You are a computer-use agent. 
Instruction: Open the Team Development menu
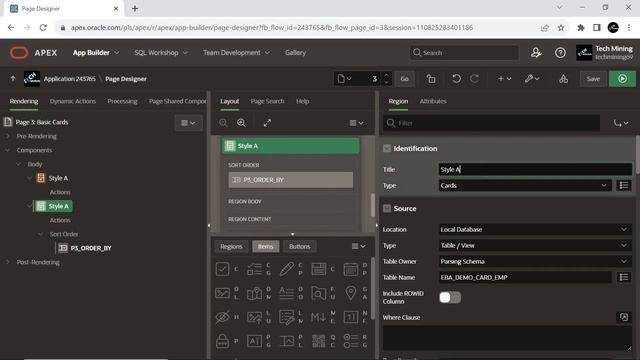point(236,53)
